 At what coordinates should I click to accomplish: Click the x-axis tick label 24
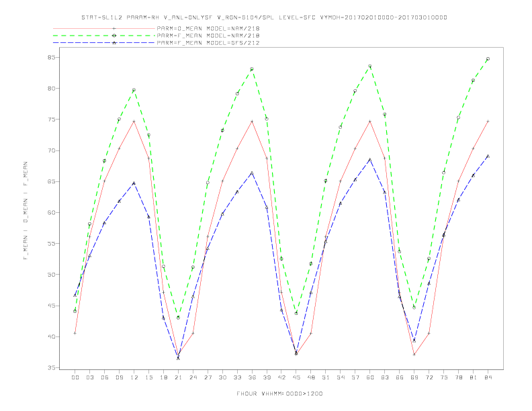pyautogui.click(x=193, y=377)
